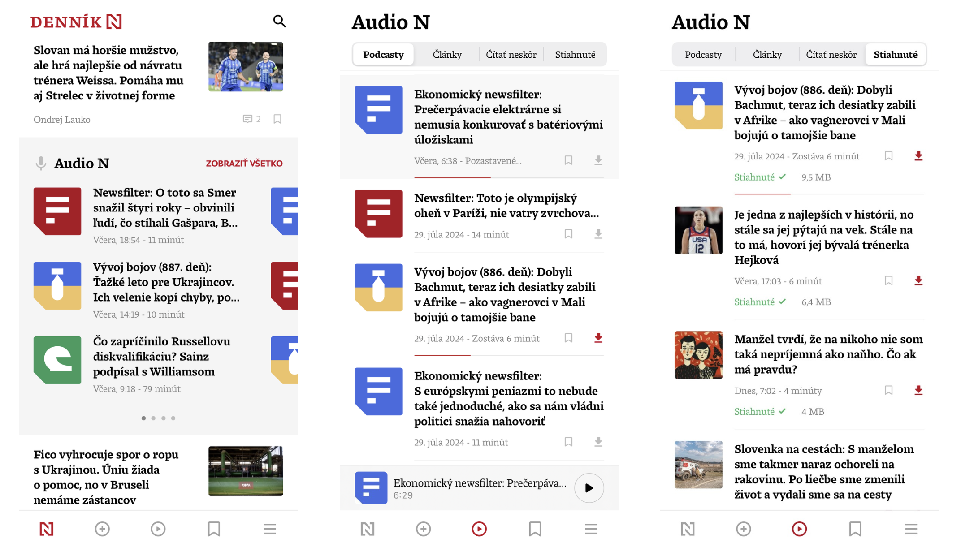
Task: Open the bookmarks tab in right screen
Action: [855, 529]
